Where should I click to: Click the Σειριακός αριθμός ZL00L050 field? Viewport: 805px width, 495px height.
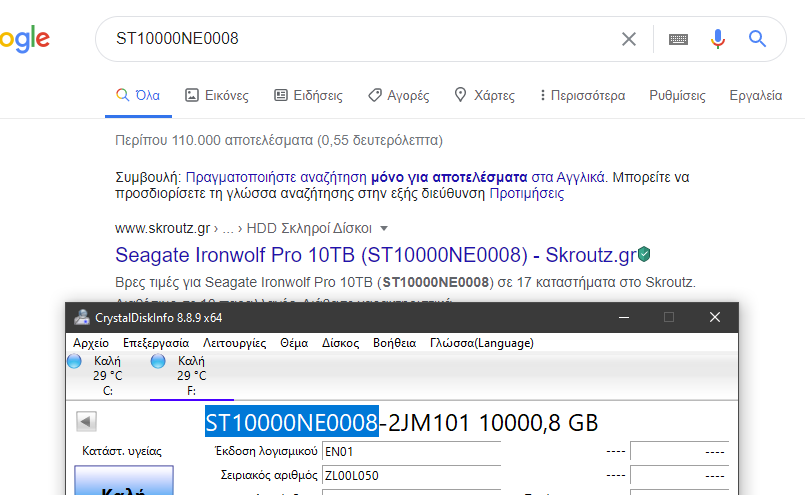pos(411,475)
